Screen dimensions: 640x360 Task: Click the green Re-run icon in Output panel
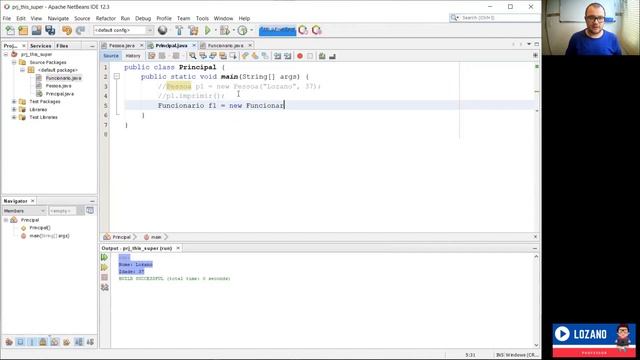click(x=104, y=257)
